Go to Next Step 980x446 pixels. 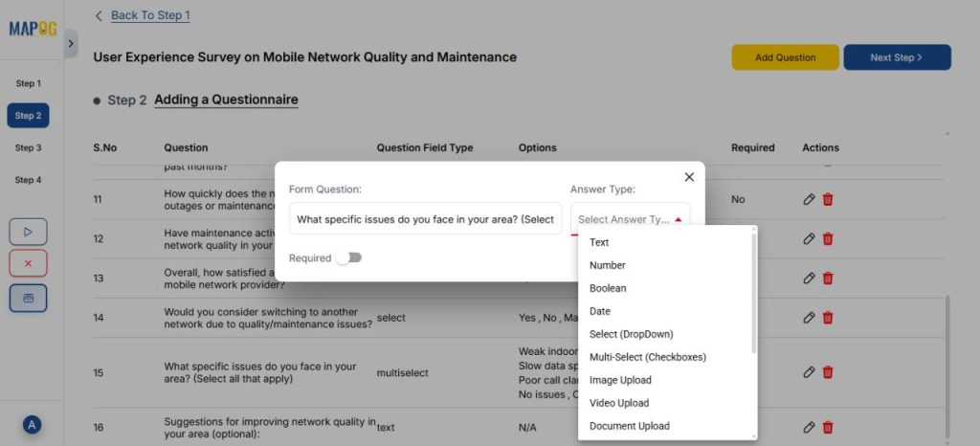(897, 57)
